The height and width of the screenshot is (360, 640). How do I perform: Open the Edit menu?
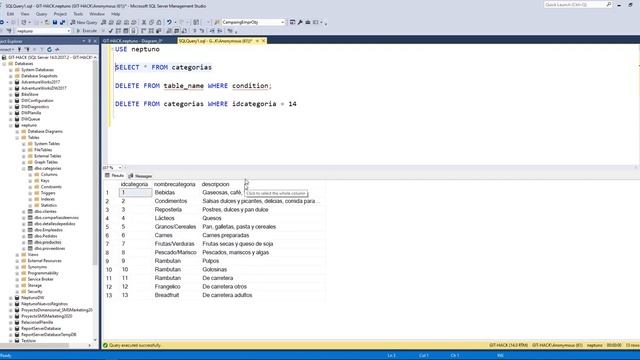(x=10, y=14)
